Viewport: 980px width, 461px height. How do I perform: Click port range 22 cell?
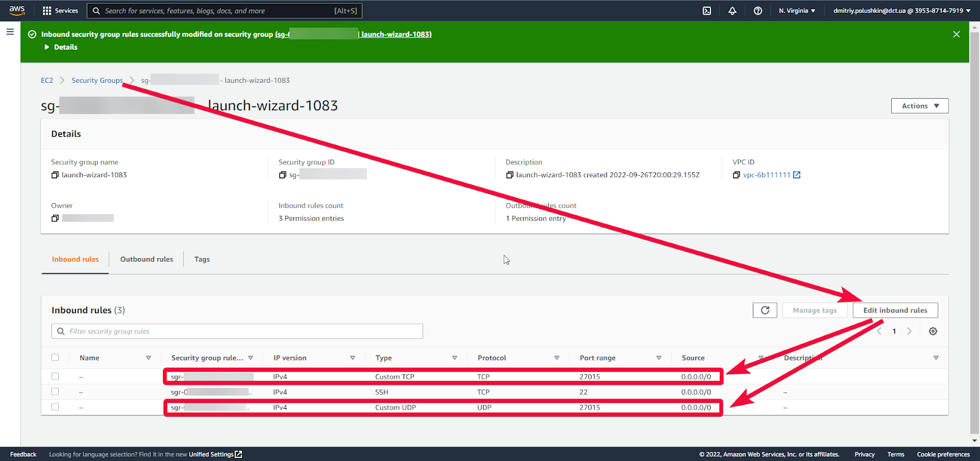(x=584, y=392)
